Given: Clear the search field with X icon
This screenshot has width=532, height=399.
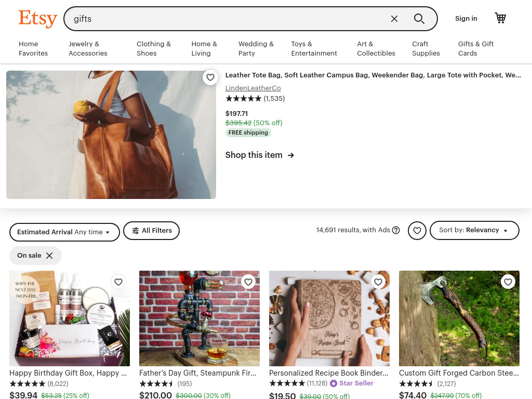Looking at the screenshot, I should (x=394, y=19).
